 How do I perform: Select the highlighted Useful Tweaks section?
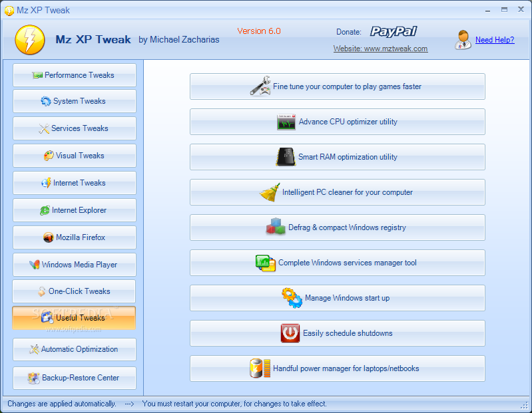tap(74, 318)
